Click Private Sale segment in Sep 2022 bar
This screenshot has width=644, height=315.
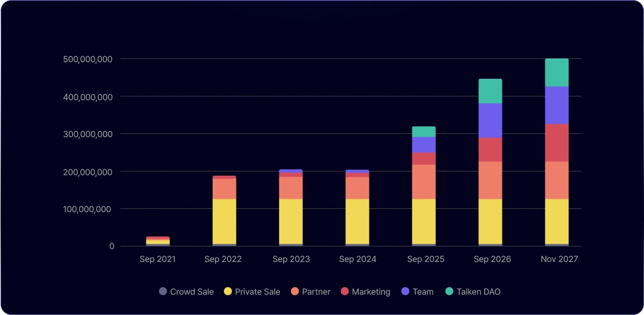point(224,221)
